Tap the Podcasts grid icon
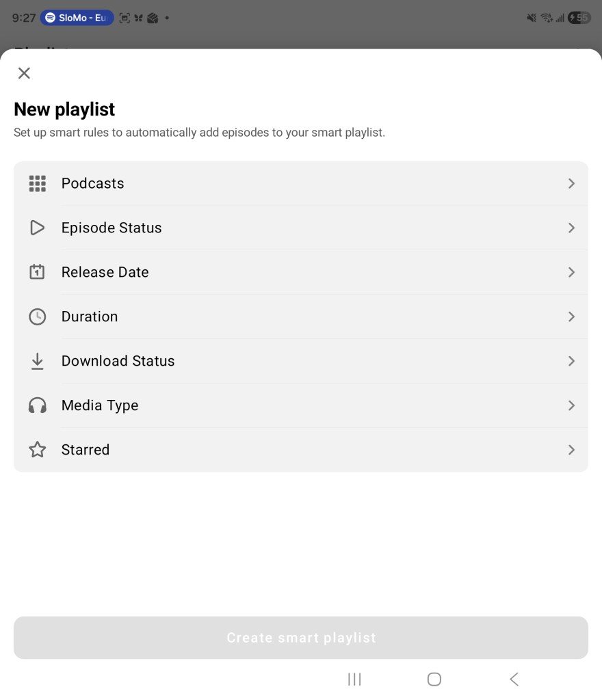The height and width of the screenshot is (700, 602). click(37, 183)
